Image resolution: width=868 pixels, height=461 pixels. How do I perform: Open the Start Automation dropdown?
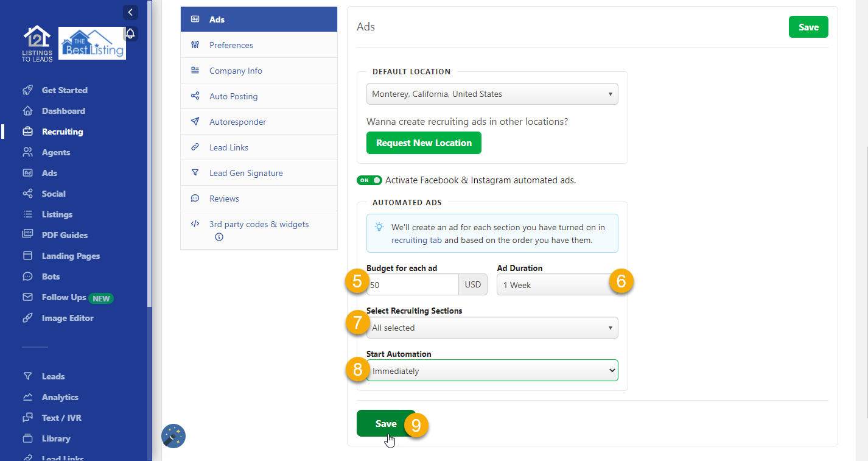491,371
